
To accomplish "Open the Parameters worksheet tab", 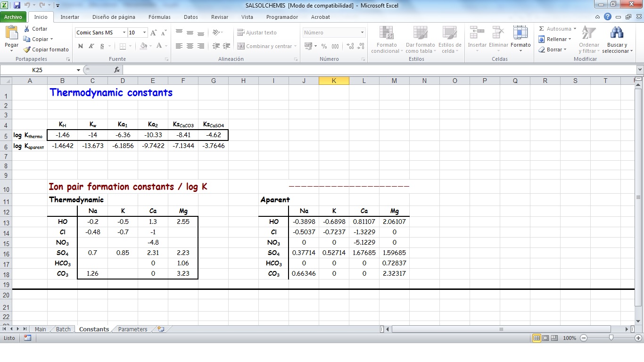I will tap(132, 329).
